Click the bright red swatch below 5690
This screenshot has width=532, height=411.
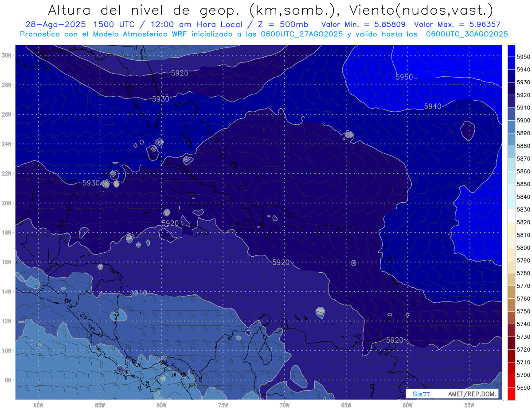[x=511, y=394]
